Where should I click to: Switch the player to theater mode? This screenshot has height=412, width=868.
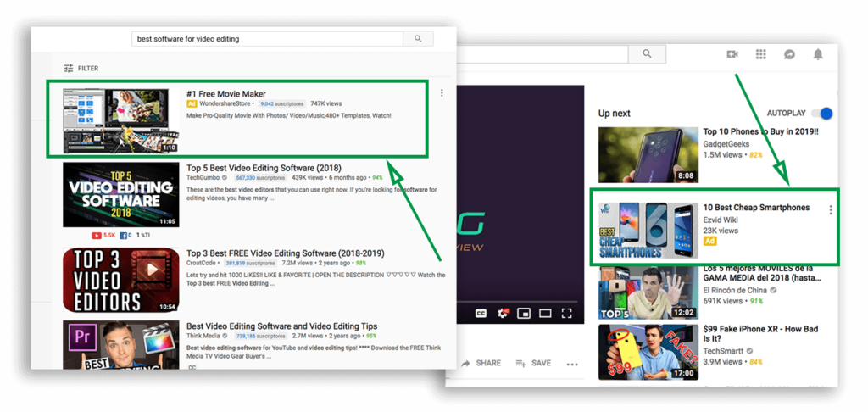click(x=545, y=314)
